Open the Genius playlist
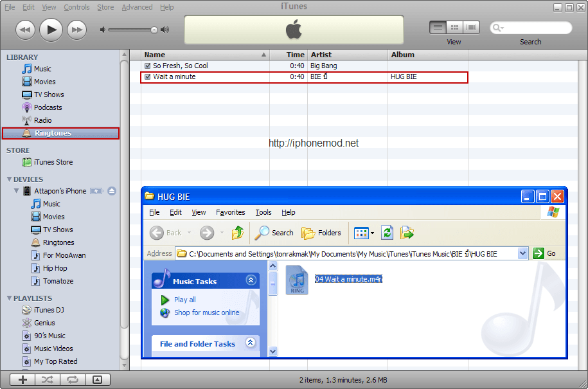This screenshot has height=389, width=588. click(39, 323)
